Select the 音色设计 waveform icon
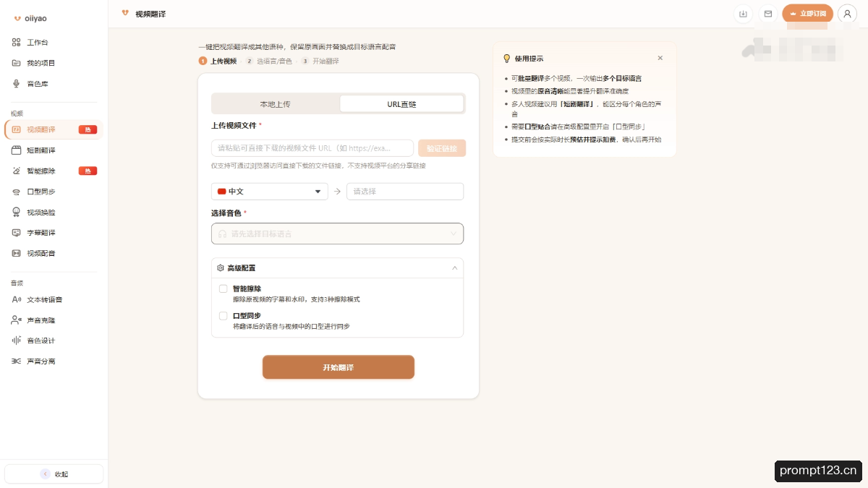The image size is (868, 488). [17, 341]
